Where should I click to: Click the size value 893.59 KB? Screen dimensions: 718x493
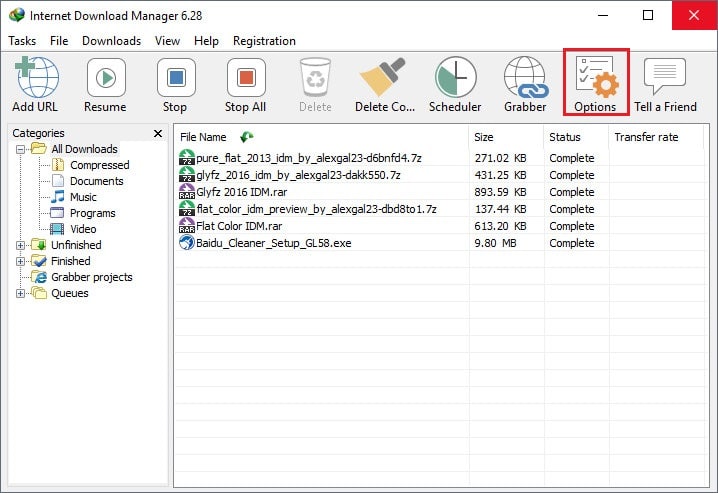(500, 192)
